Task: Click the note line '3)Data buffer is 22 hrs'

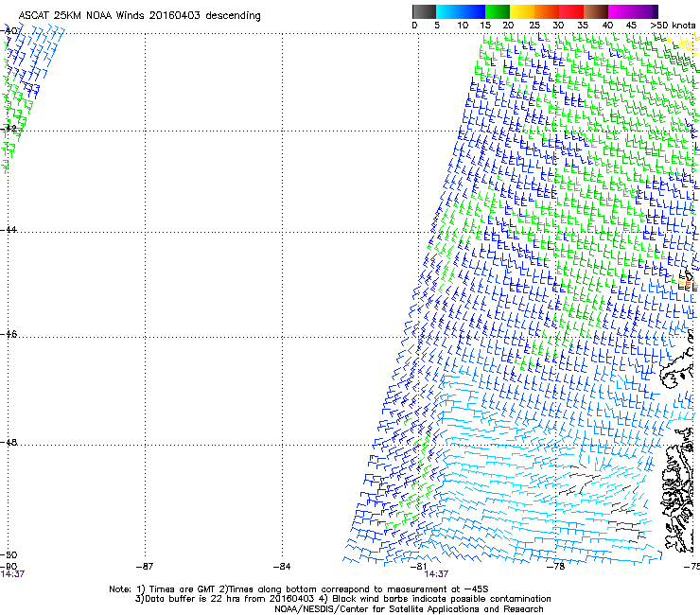Action: coord(342,599)
